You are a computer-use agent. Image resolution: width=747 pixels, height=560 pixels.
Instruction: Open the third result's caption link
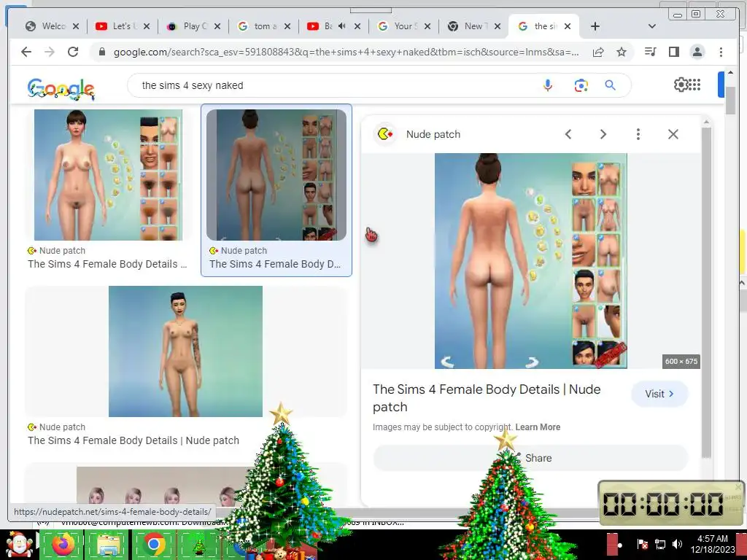click(133, 440)
